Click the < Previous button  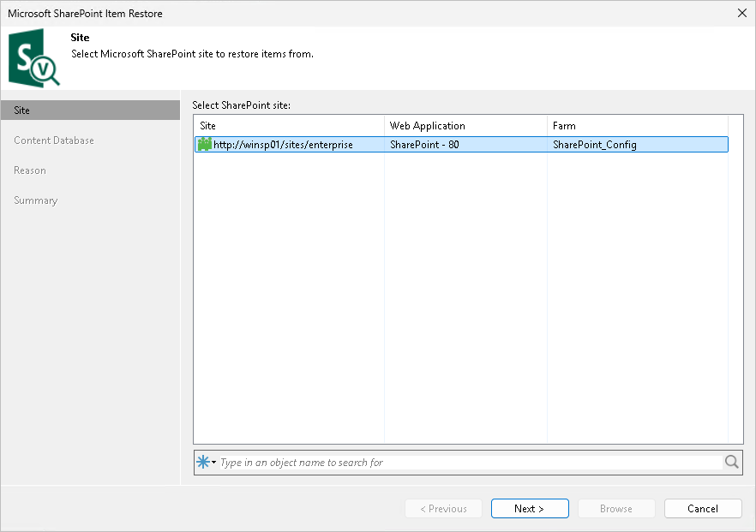point(444,508)
